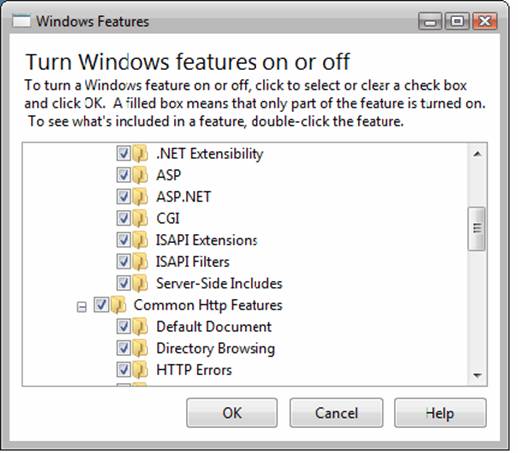Image resolution: width=518 pixels, height=453 pixels.
Task: Click the Common Http Features folder icon
Action: [118, 305]
